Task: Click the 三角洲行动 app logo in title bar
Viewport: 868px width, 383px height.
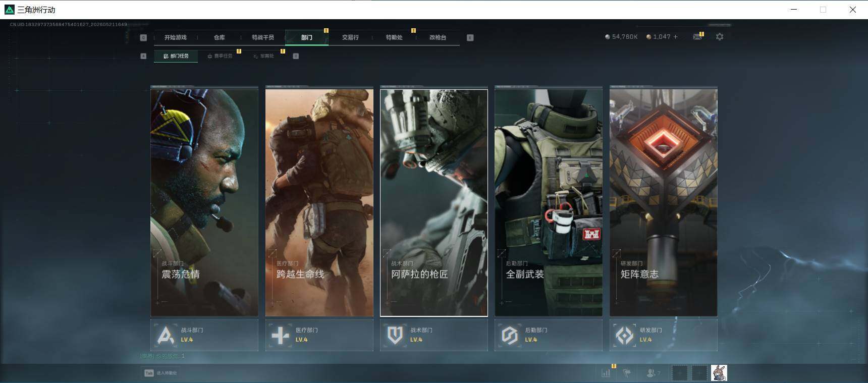Action: [x=9, y=10]
